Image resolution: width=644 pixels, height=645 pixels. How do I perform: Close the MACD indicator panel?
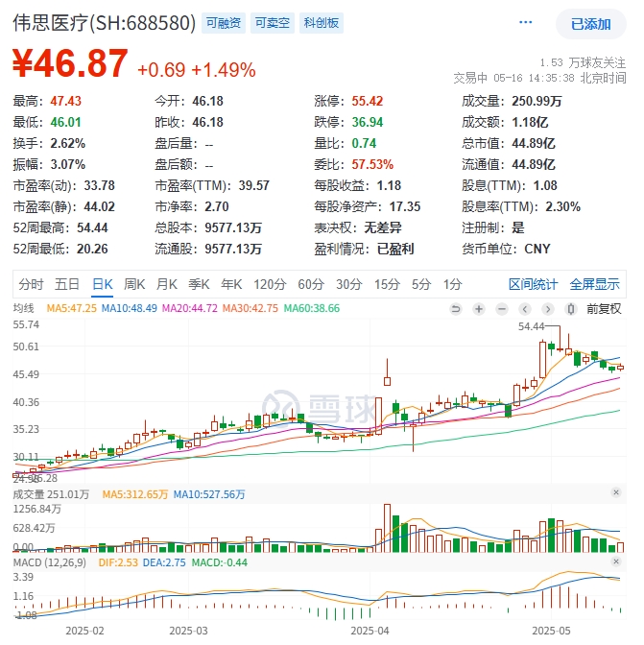click(x=615, y=561)
